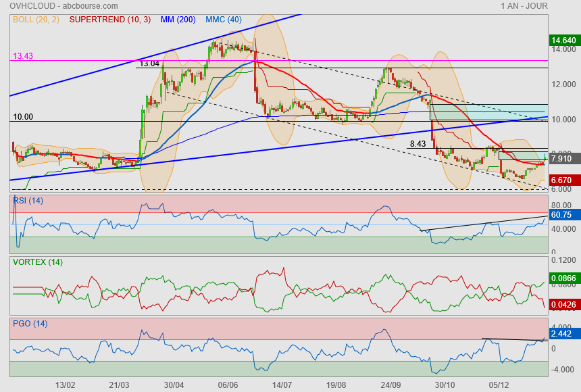Select the VORTEX (14) indicator label
This screenshot has height=392, width=581.
click(x=38, y=262)
